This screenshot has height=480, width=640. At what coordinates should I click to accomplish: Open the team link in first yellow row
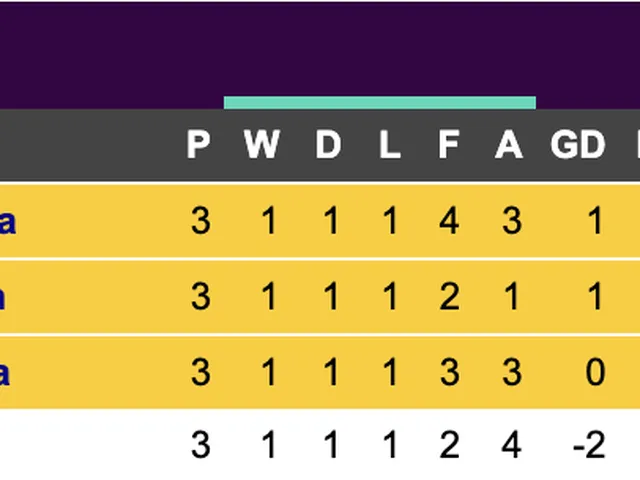pyautogui.click(x=7, y=221)
